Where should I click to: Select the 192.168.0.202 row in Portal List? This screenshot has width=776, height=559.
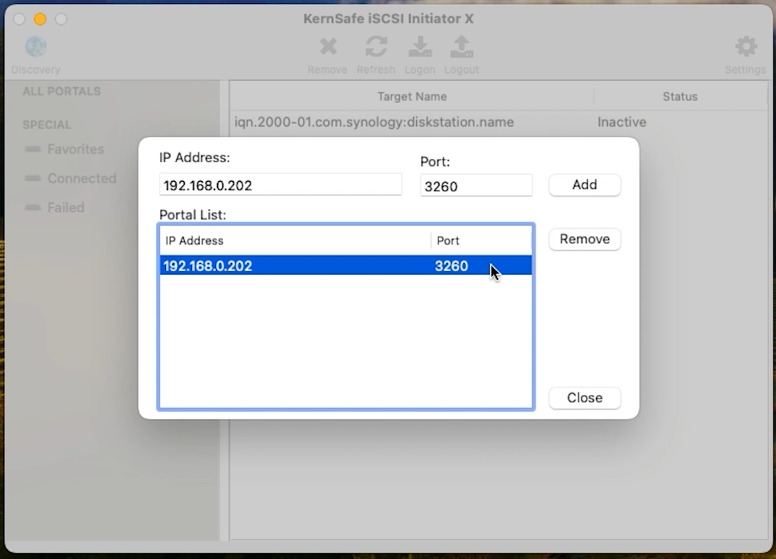click(345, 266)
